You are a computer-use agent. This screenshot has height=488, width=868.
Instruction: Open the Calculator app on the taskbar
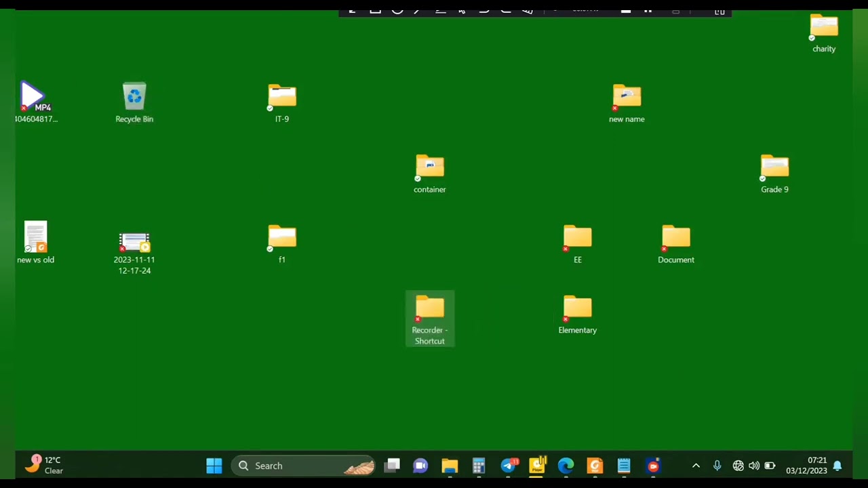[479, 466]
